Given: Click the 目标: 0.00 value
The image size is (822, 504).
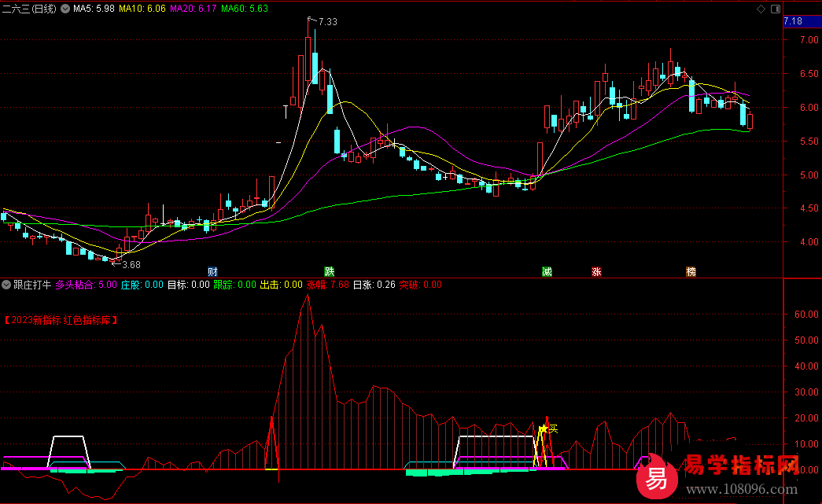Looking at the screenshot, I should tap(188, 285).
